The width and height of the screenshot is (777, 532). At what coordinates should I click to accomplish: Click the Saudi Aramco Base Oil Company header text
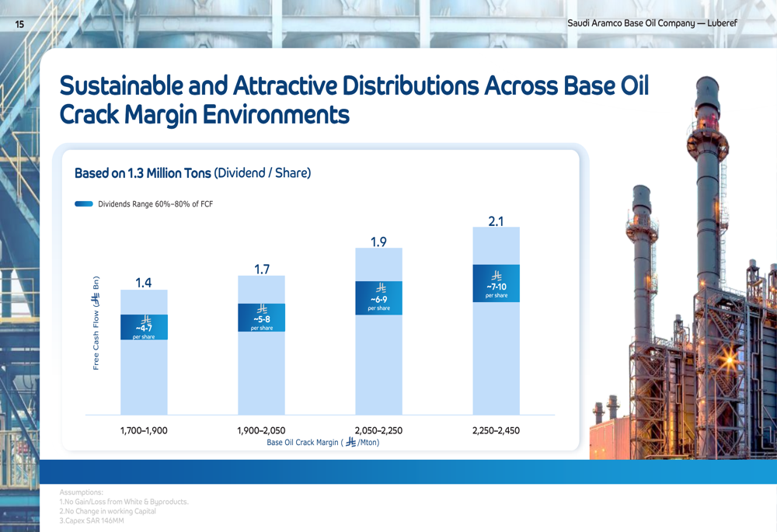[x=651, y=23]
